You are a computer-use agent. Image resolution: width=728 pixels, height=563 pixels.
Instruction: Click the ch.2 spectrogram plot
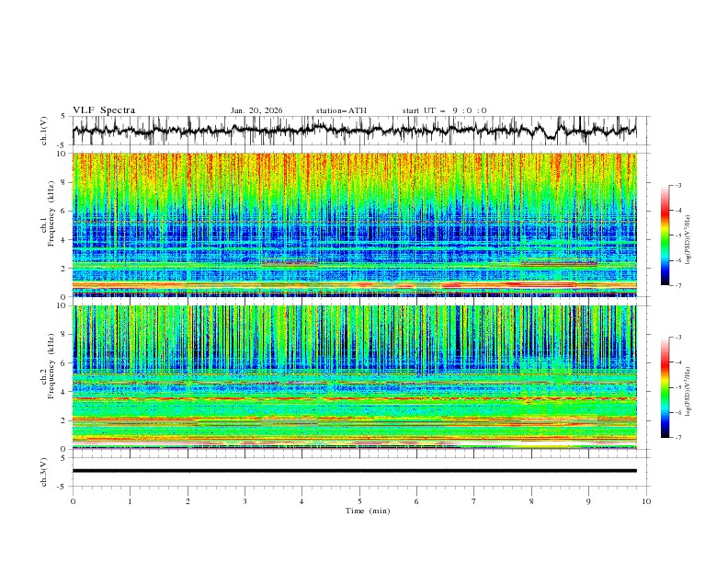tap(354, 377)
